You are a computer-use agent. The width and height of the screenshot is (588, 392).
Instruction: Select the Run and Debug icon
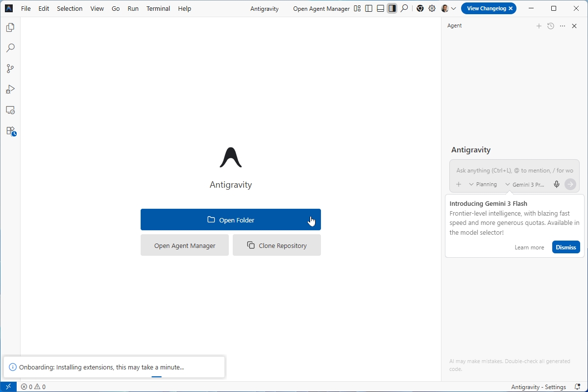click(10, 89)
